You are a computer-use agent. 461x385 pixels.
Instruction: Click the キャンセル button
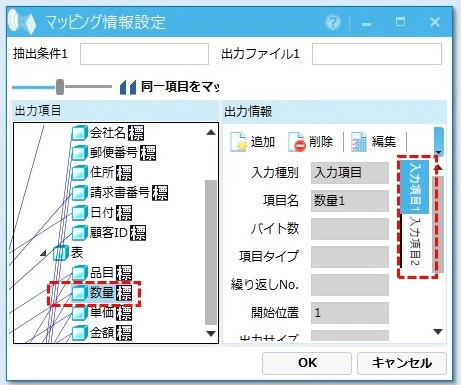point(402,363)
